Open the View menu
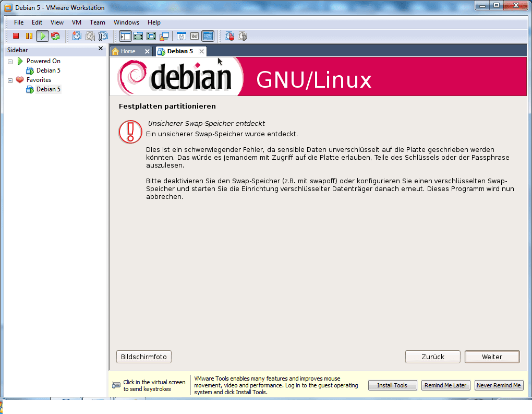Image resolution: width=532 pixels, height=414 pixels. click(57, 22)
